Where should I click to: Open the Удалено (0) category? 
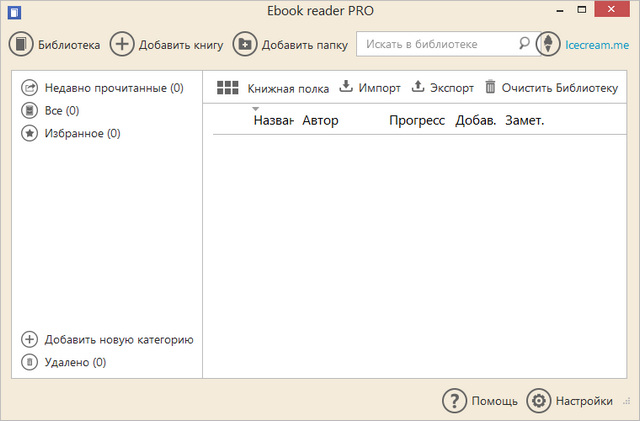tap(76, 362)
